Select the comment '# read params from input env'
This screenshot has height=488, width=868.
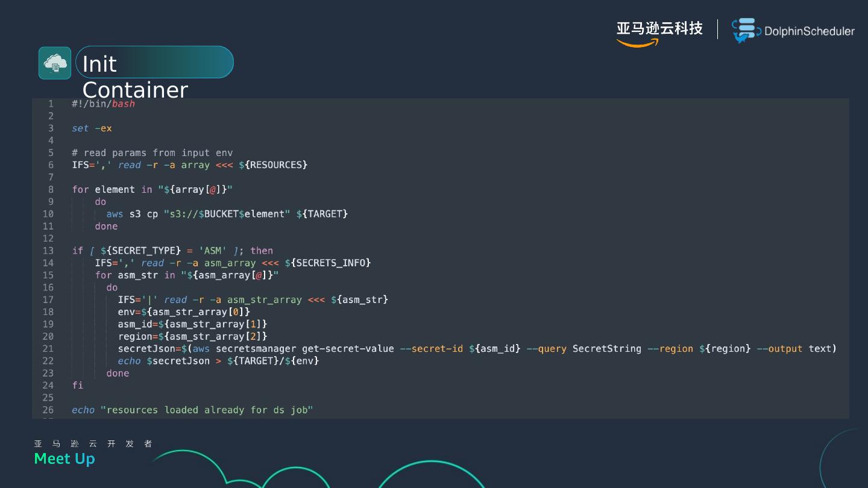coord(152,153)
